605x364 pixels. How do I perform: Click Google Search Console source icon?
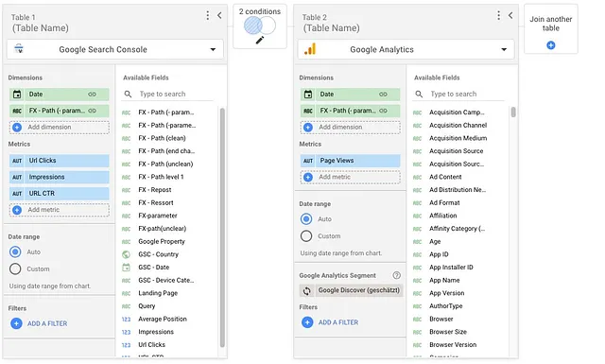(19, 49)
